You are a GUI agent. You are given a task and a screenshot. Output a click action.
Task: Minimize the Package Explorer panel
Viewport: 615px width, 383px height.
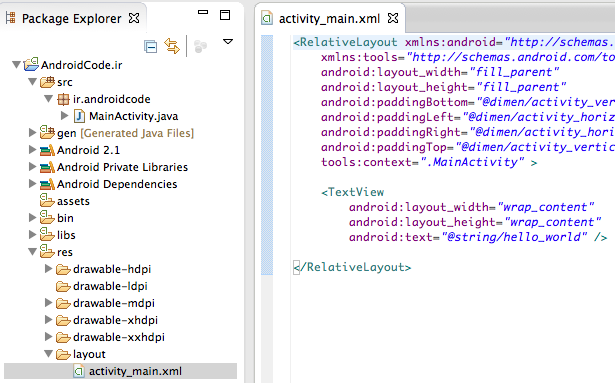203,12
